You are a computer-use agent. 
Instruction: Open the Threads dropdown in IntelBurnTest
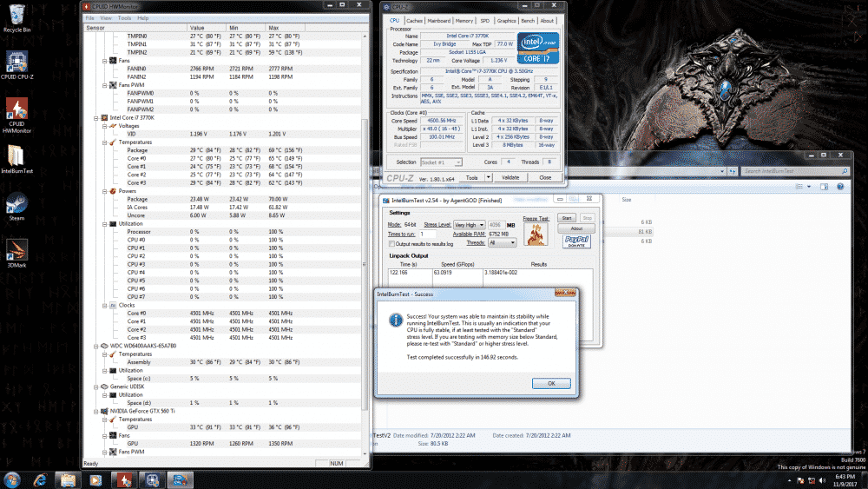[502, 242]
